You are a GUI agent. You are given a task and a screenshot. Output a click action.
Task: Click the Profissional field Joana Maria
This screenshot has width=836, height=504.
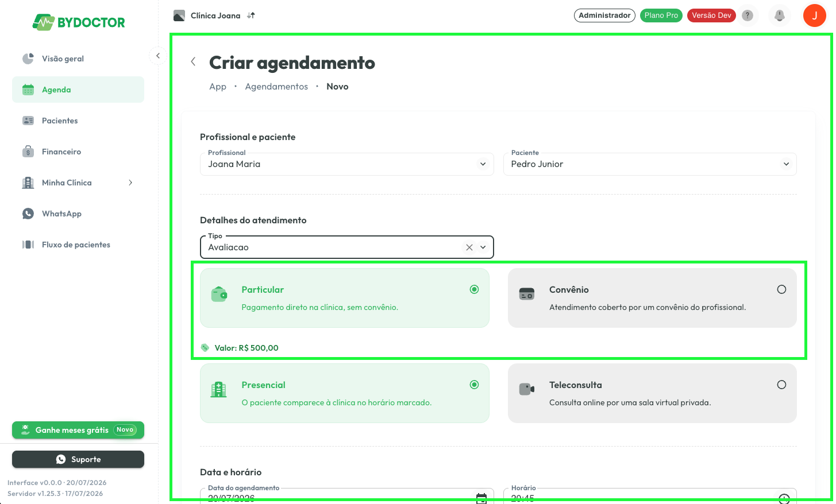click(x=347, y=164)
